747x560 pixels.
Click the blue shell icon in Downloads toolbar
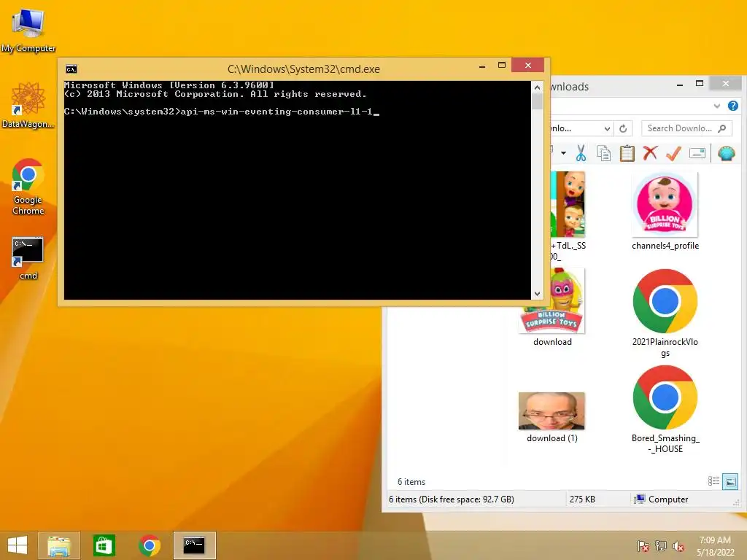726,153
